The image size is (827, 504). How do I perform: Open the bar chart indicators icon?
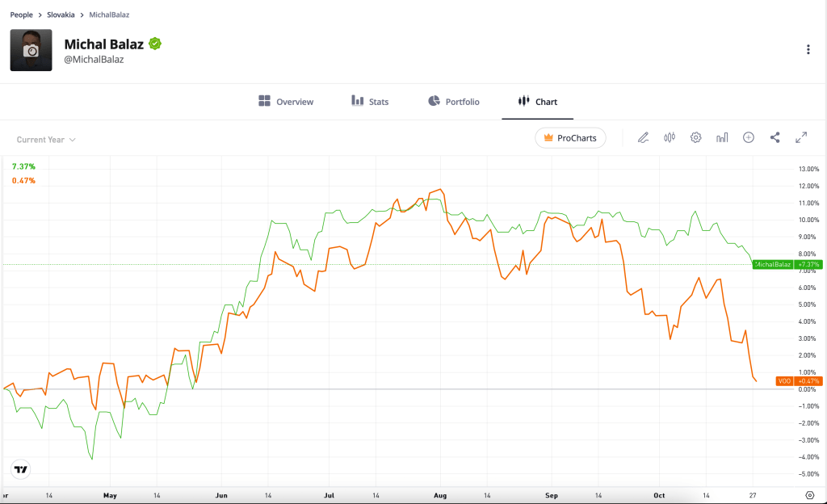(722, 138)
